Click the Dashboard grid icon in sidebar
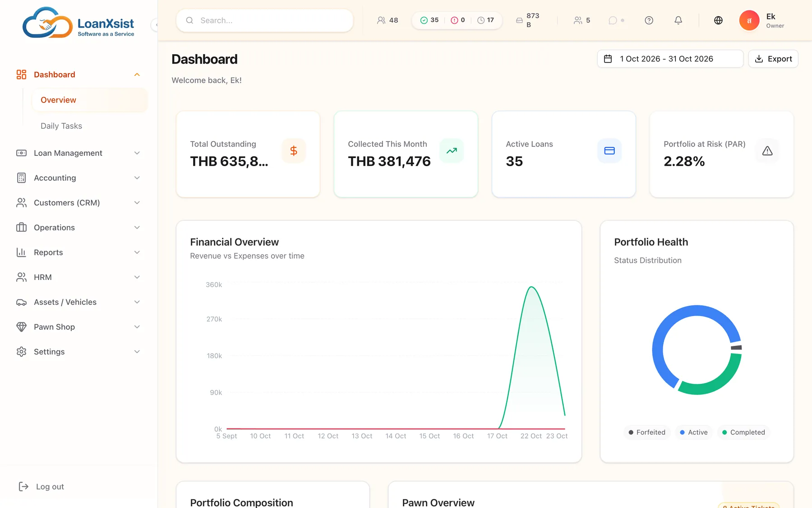The width and height of the screenshot is (812, 508). [x=21, y=75]
